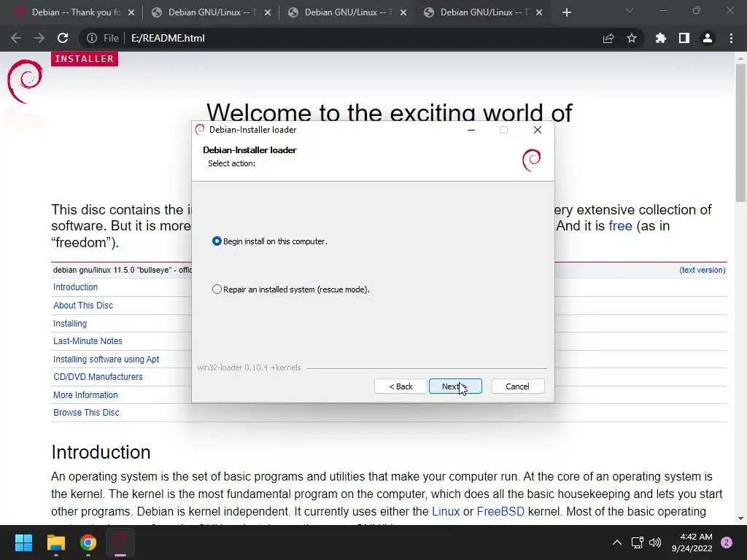Open the Chrome extensions puzzle icon
The width and height of the screenshot is (747, 560).
661,38
